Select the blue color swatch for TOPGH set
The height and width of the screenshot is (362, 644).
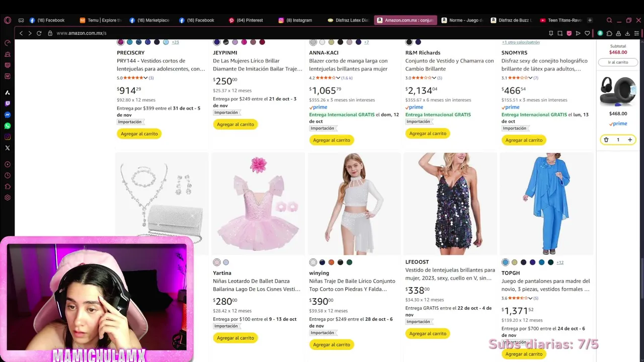point(505,262)
